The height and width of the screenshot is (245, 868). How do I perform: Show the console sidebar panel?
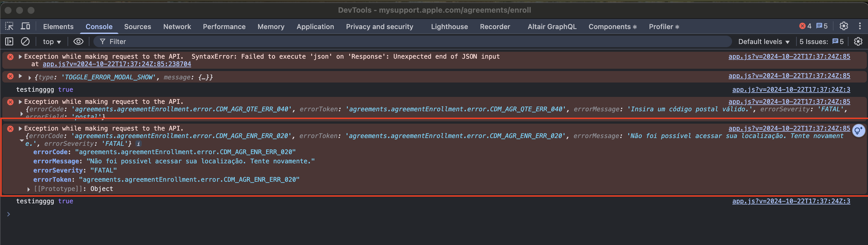click(x=9, y=41)
